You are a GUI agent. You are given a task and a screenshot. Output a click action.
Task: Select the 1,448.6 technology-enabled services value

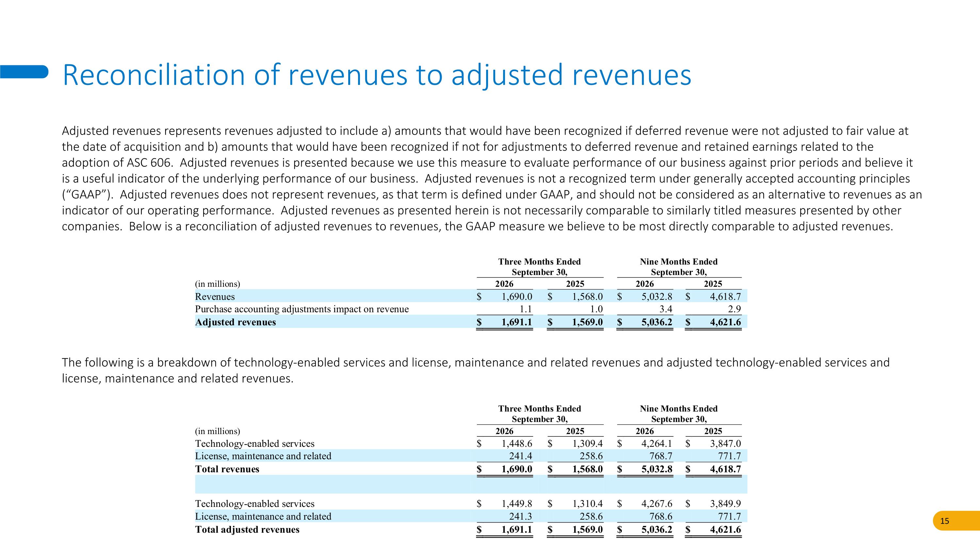[517, 444]
